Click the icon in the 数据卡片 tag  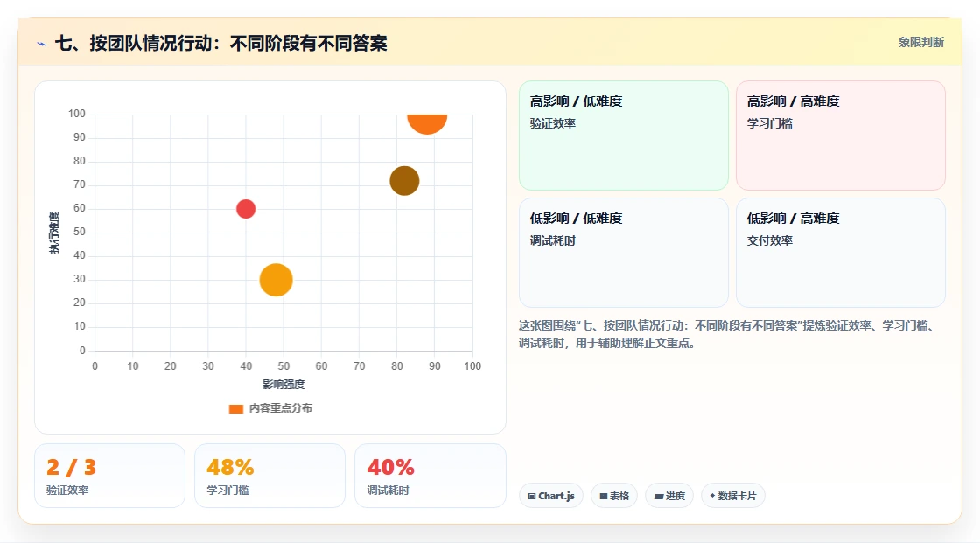pyautogui.click(x=712, y=496)
